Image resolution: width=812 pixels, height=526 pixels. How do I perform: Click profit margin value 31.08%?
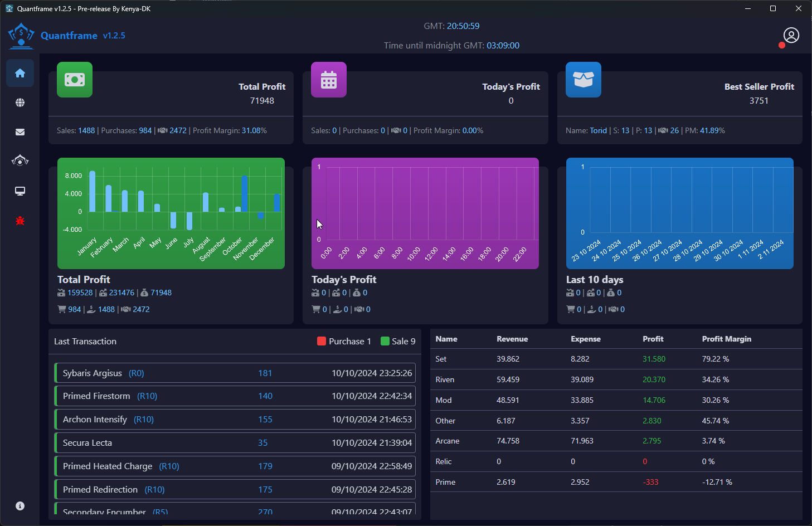254,130
